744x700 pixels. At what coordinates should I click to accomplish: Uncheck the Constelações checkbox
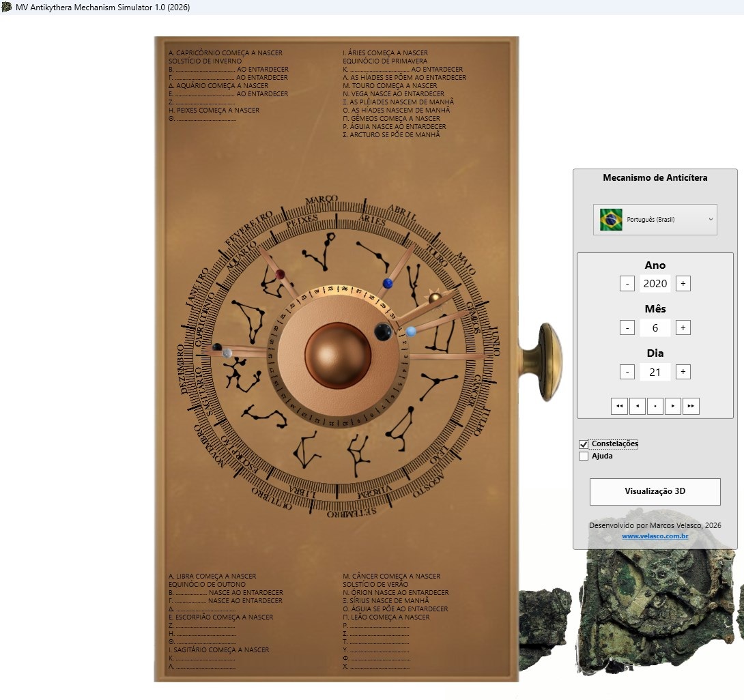click(584, 444)
